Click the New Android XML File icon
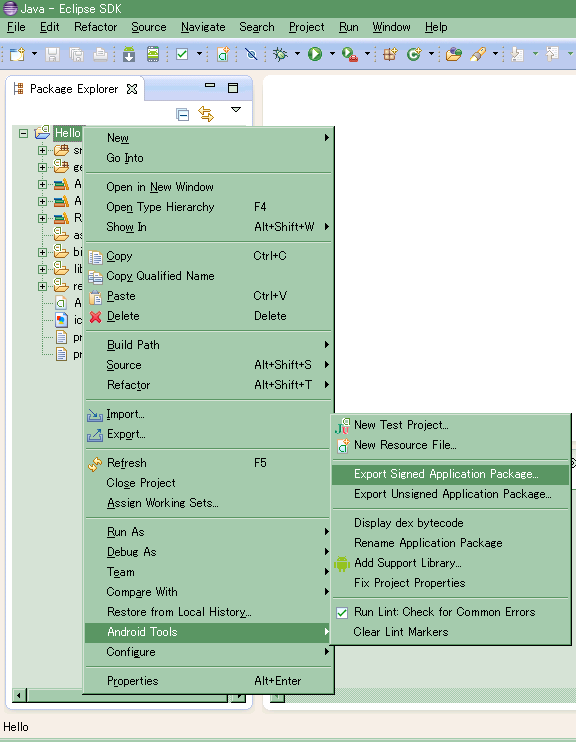The width and height of the screenshot is (576, 742). tap(223, 54)
